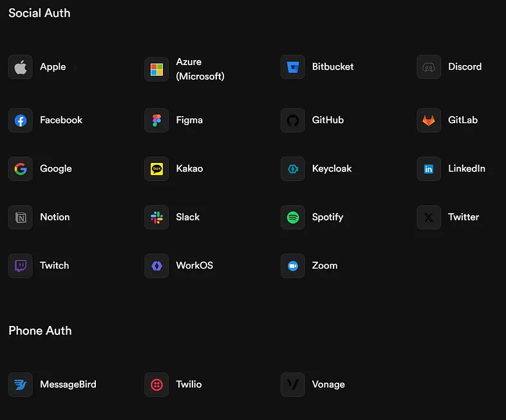Click the Keycloak logo icon
This screenshot has width=506, height=420.
(293, 169)
